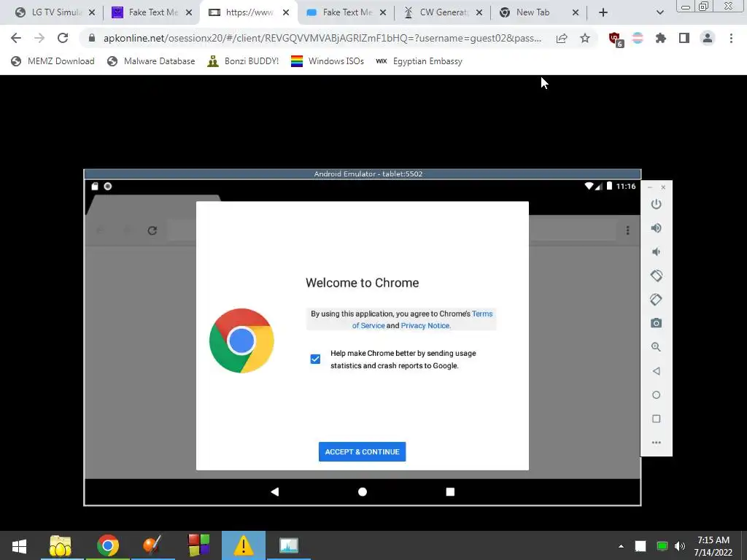Expand the tab search chevron

[659, 13]
